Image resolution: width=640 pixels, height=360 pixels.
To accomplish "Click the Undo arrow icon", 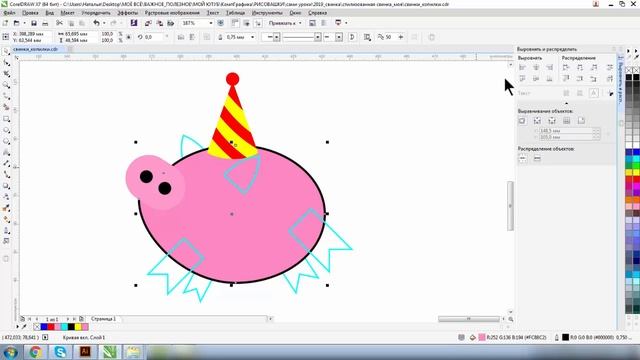I will tap(96, 23).
